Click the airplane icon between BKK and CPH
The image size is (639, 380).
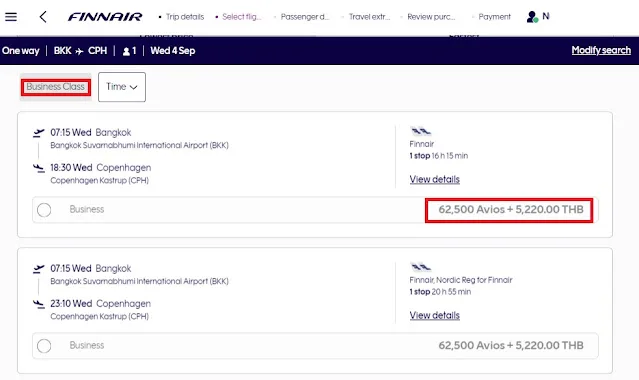coord(79,51)
